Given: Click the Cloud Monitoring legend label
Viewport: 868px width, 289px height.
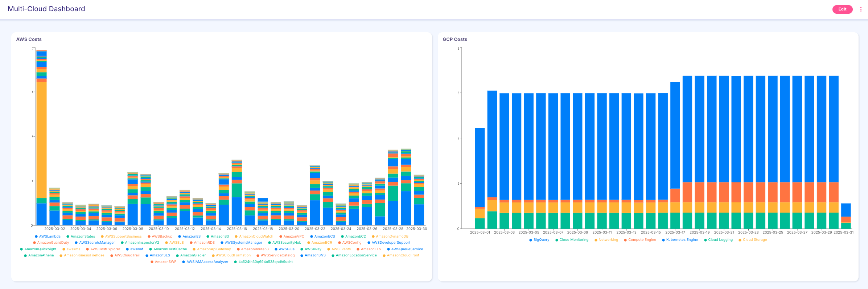Looking at the screenshot, I should [x=574, y=240].
